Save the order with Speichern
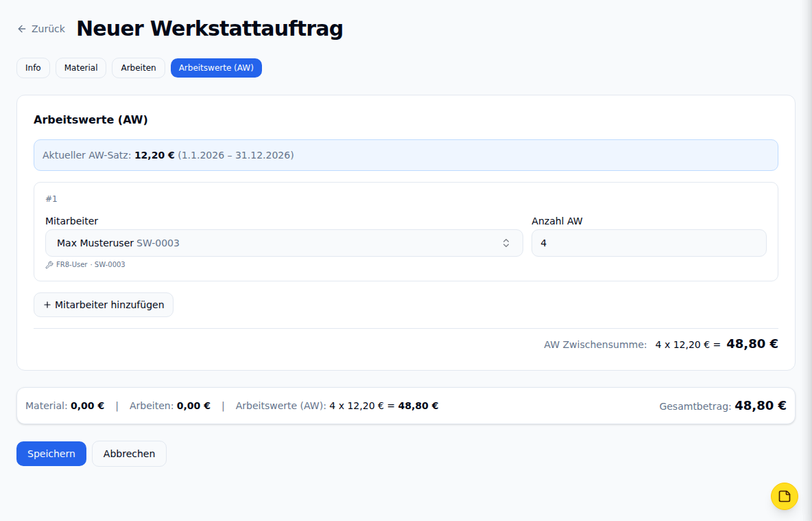This screenshot has width=812, height=521. pos(51,454)
